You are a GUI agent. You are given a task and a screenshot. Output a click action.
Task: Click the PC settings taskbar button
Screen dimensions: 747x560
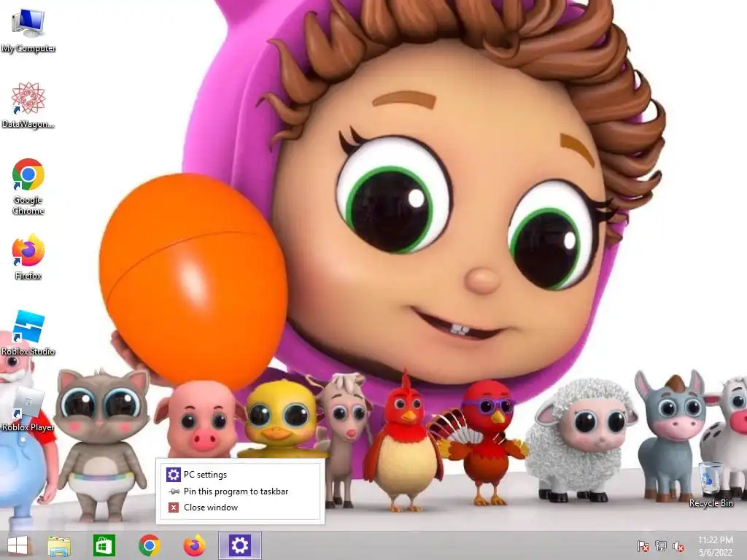point(239,545)
